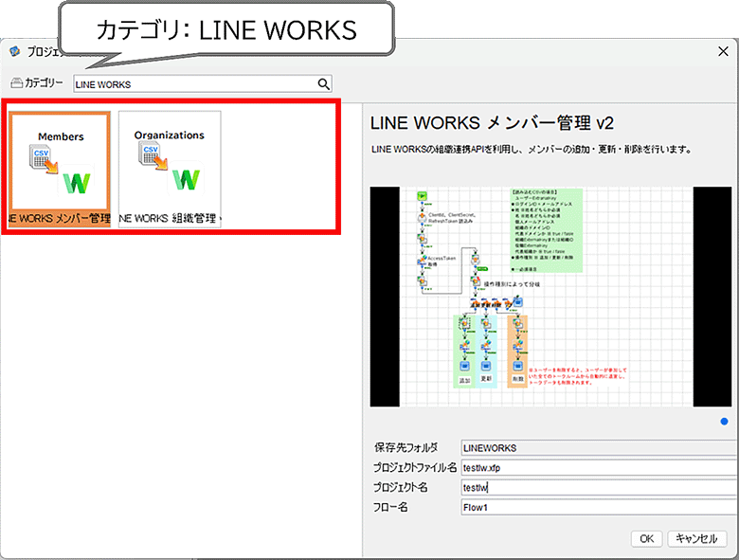Select the Organizations template thumbnail
This screenshot has height=560, width=739.
tap(170, 169)
